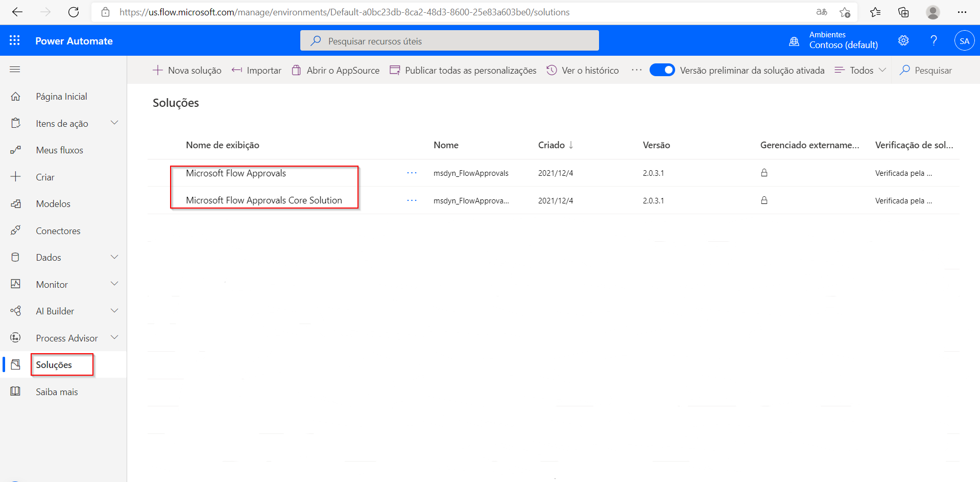Click browser refresh button
Viewport: 980px width, 482px height.
(74, 12)
